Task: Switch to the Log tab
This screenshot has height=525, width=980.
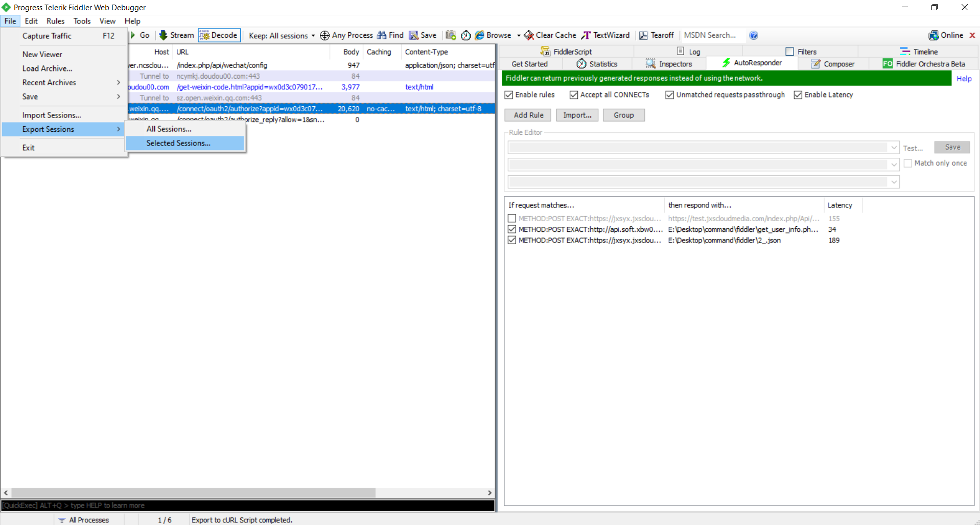Action: tap(688, 52)
